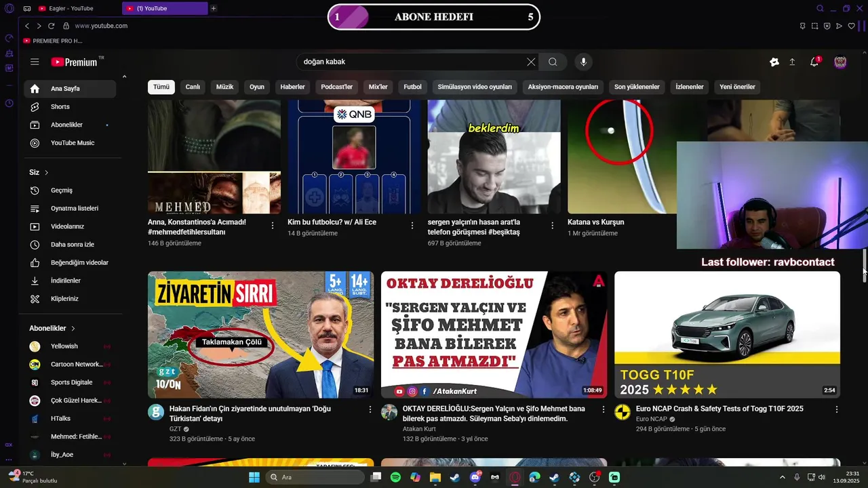The width and height of the screenshot is (868, 488).
Task: Go forward in the browser
Action: 39,26
